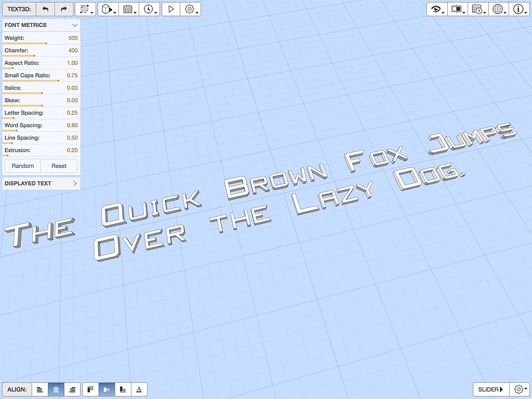Open the globe language menu
532x399 pixels.
pos(499,9)
